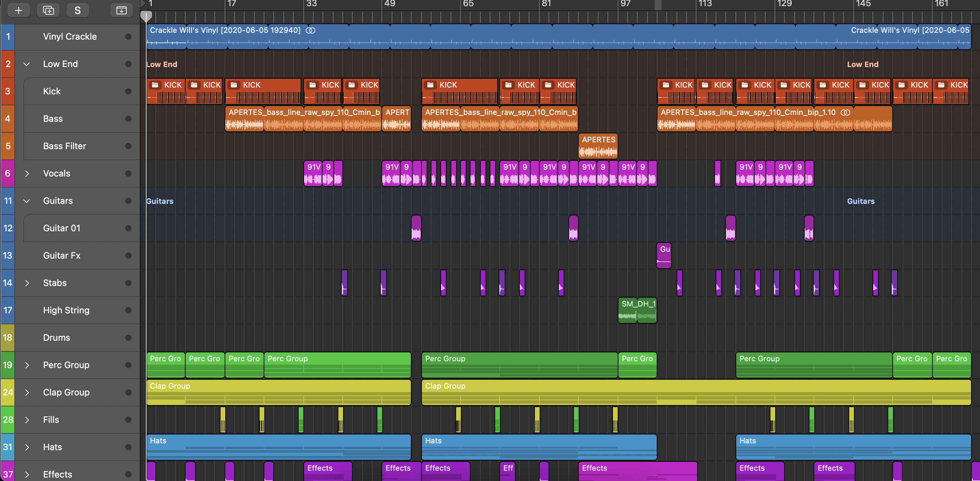Click the duplicate track button
Viewport: 980px width, 481px height.
(x=48, y=10)
